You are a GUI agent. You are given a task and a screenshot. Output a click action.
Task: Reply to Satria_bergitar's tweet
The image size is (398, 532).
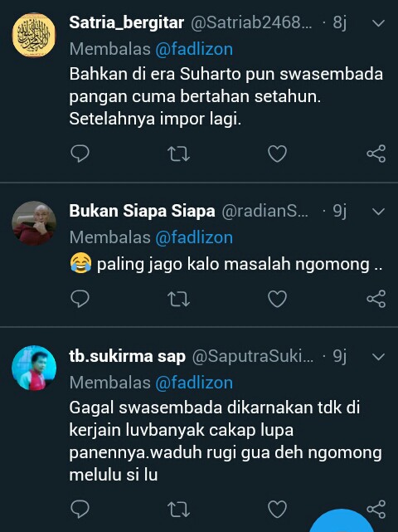pos(80,154)
